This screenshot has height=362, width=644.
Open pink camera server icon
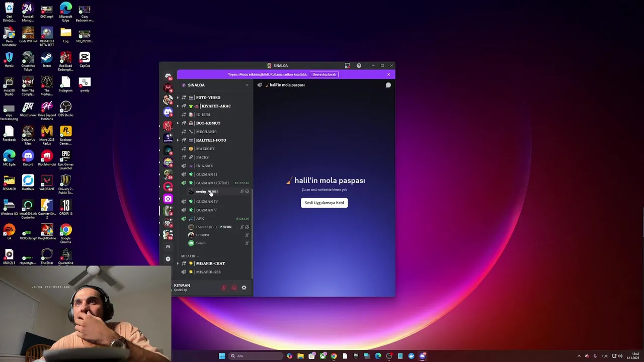click(168, 199)
